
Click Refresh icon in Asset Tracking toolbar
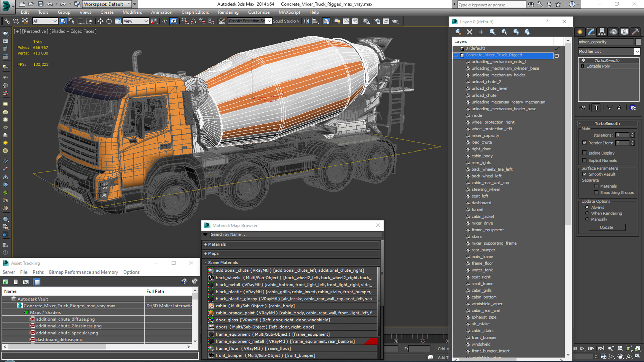6,282
